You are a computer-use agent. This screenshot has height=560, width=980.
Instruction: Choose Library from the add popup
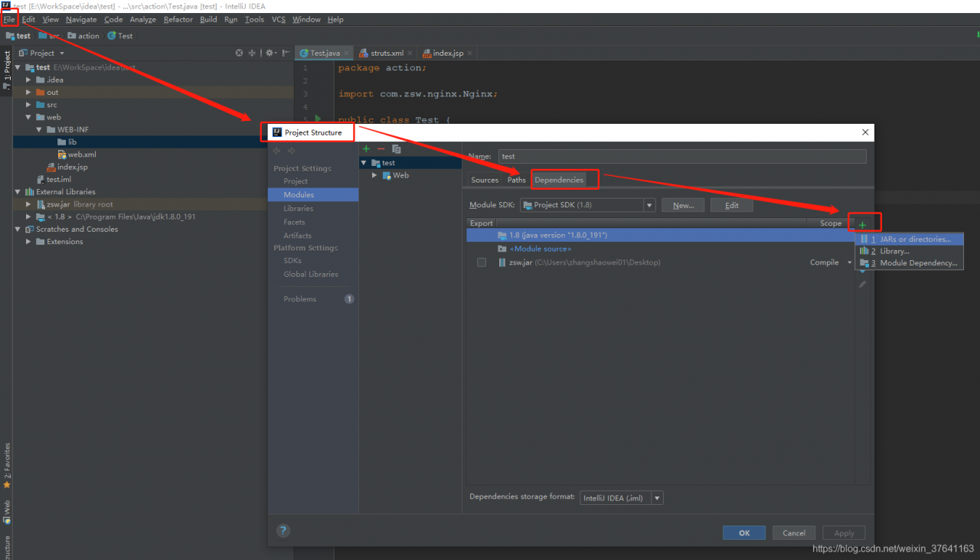tap(909, 251)
